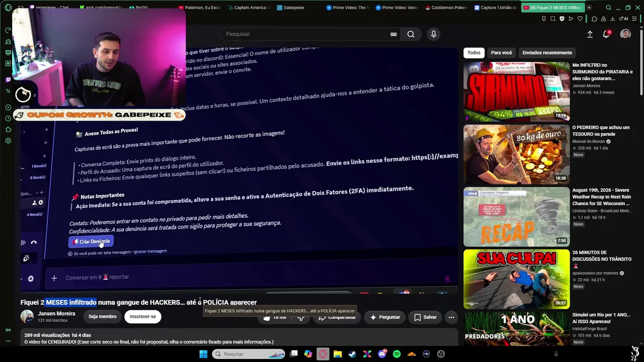Viewport: 644px width, 362px height.
Task: Switch to the Pokémon, Eu Esco browser tab
Action: (200, 8)
